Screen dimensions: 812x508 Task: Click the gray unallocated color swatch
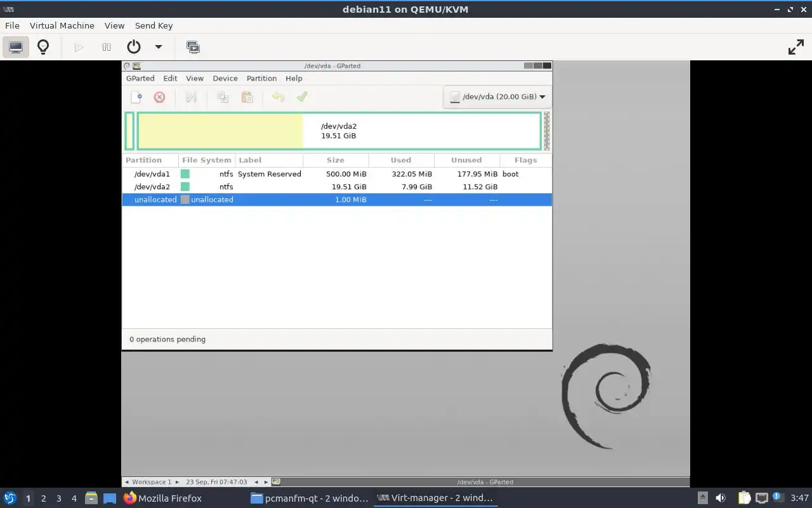(185, 199)
